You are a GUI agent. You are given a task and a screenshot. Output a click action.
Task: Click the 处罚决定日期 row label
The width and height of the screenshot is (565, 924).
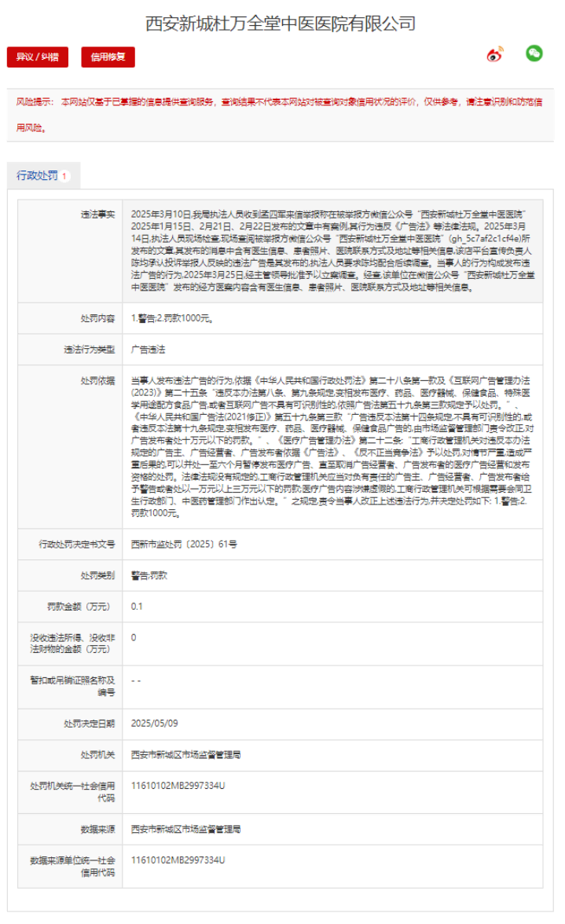pyautogui.click(x=90, y=724)
